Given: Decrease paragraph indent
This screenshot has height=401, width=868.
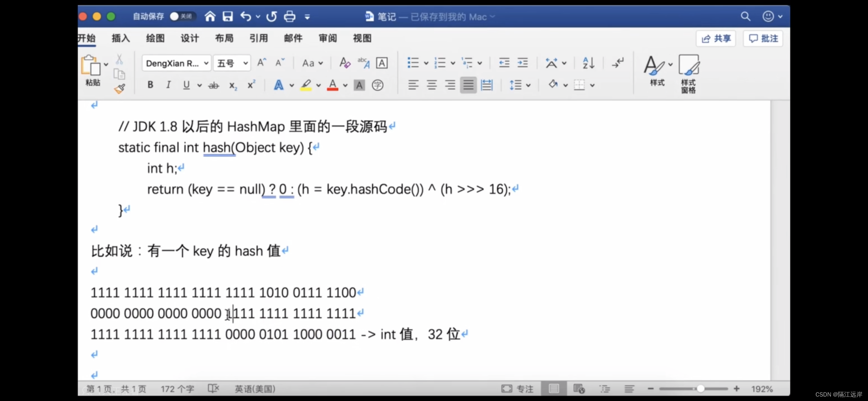Looking at the screenshot, I should click(x=504, y=63).
